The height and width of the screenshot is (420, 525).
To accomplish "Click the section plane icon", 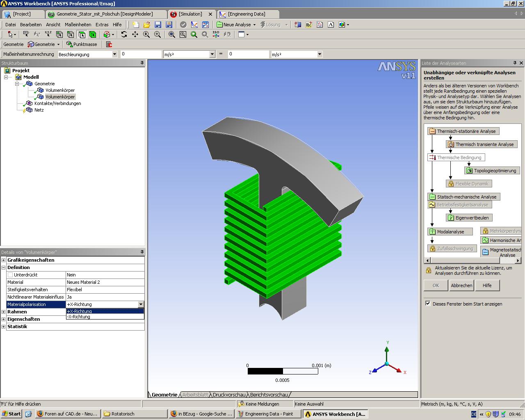I will click(298, 25).
